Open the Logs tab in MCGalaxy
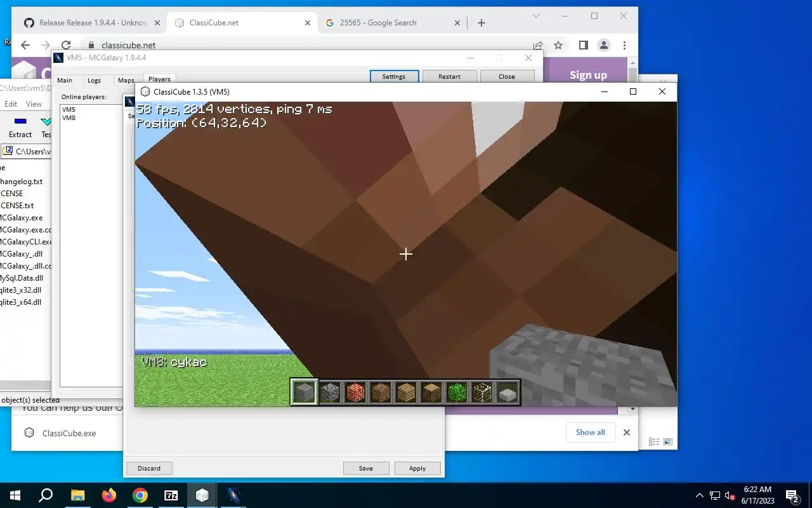The height and width of the screenshot is (508, 812). pyautogui.click(x=94, y=80)
